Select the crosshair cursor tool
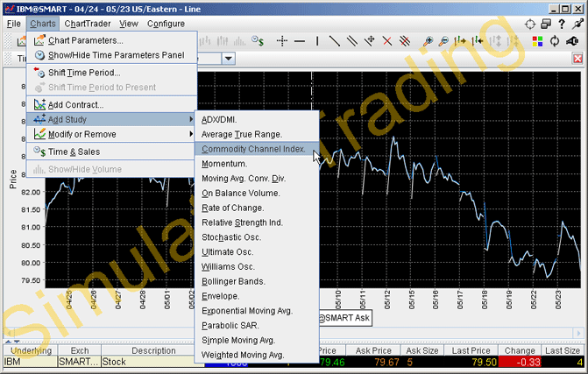Viewport: 588px width, 374px height. click(282, 41)
